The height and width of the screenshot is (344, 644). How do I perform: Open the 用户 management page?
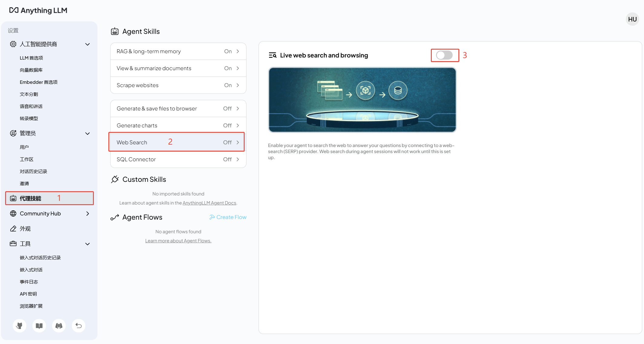(24, 147)
